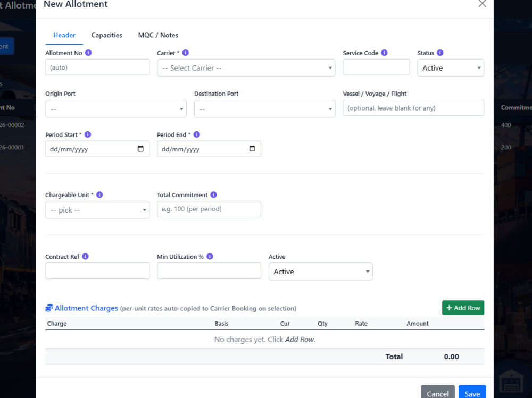Open the Active dropdown beside Min Utilization
The height and width of the screenshot is (398, 532).
321,272
